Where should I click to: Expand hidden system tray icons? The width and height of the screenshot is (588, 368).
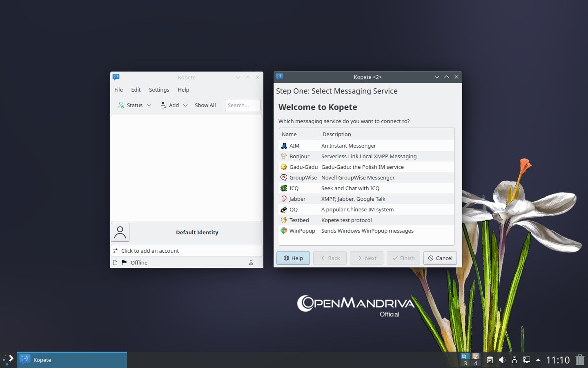tap(537, 360)
